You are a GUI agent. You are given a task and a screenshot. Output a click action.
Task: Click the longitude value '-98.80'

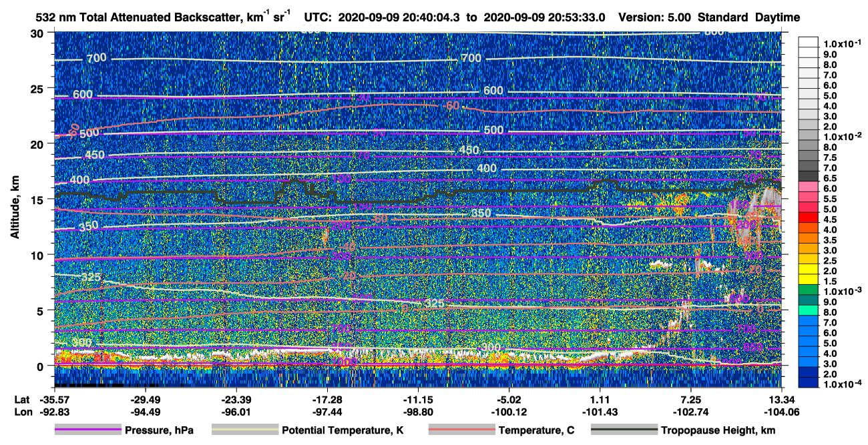pos(418,412)
